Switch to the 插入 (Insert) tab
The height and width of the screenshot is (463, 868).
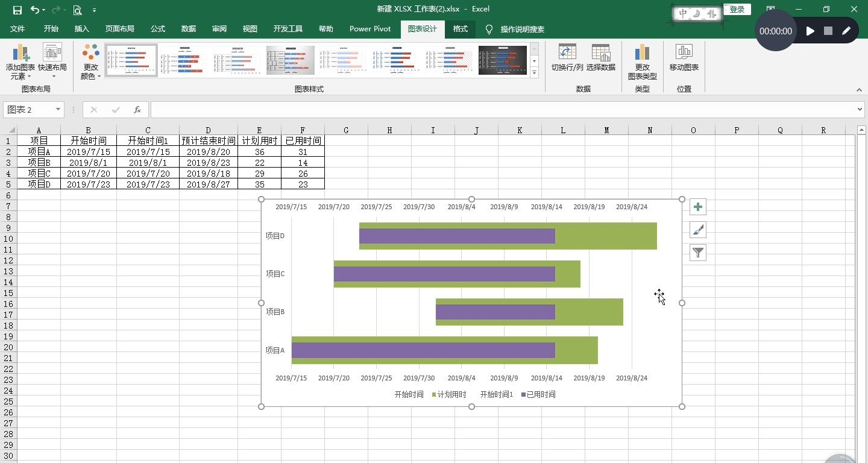click(x=81, y=29)
